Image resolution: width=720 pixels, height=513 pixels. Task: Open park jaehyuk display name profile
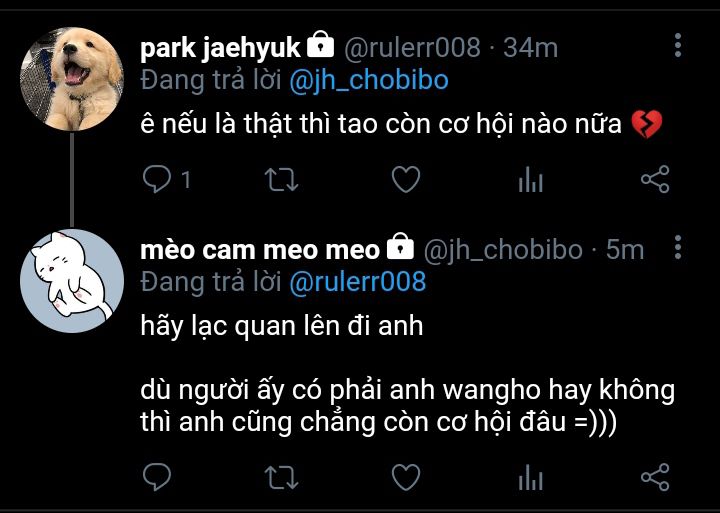pos(220,48)
